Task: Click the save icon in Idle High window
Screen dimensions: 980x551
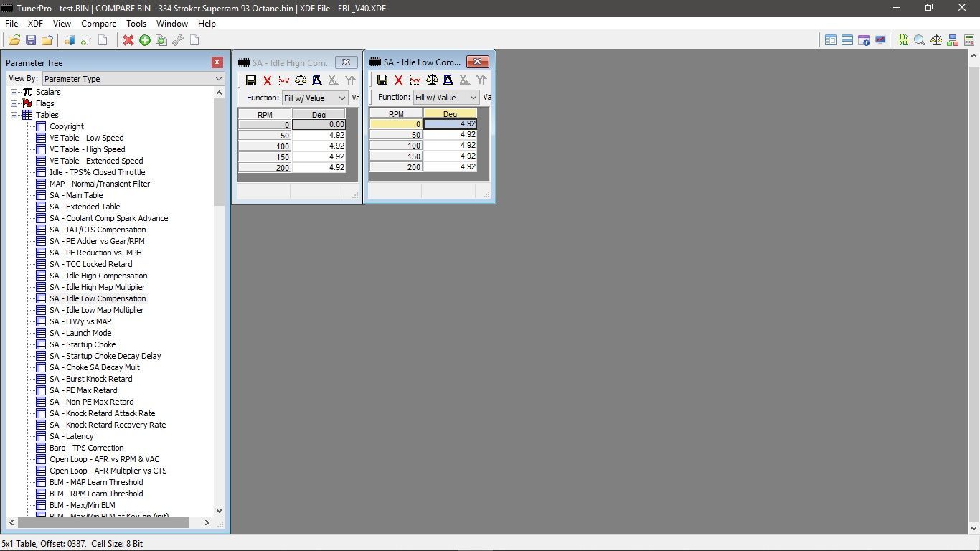Action: (251, 81)
